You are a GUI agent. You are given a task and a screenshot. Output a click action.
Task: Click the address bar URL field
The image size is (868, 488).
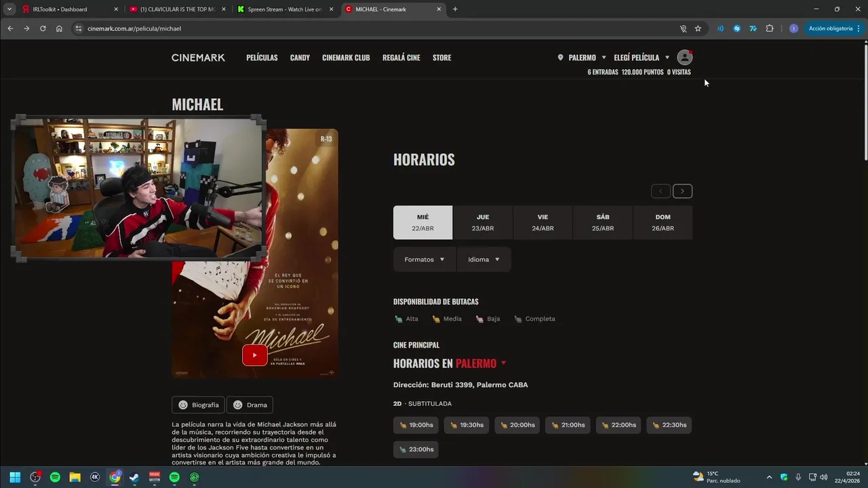pyautogui.click(x=380, y=28)
